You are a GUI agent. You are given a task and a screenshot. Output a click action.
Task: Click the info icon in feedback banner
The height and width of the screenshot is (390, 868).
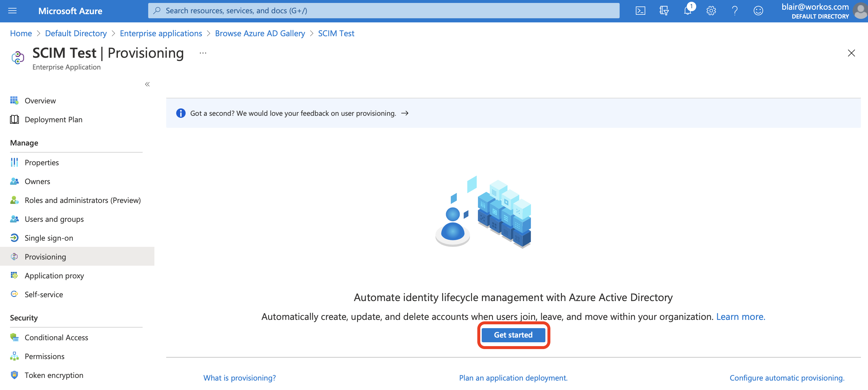[181, 113]
